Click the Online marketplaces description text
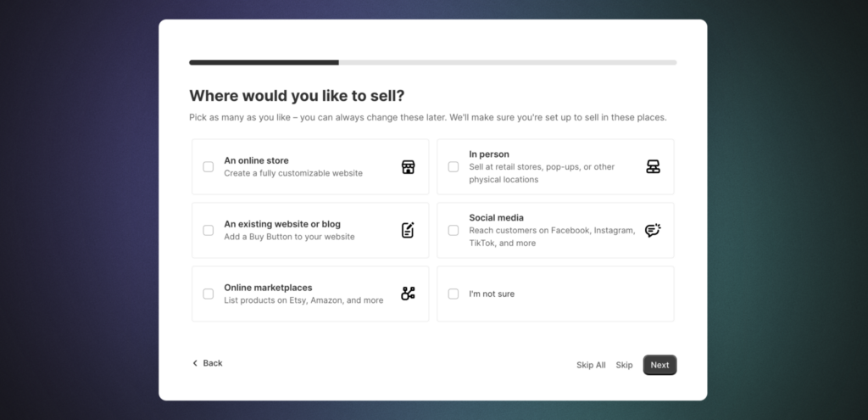Screen dimensions: 868x420 [303, 300]
